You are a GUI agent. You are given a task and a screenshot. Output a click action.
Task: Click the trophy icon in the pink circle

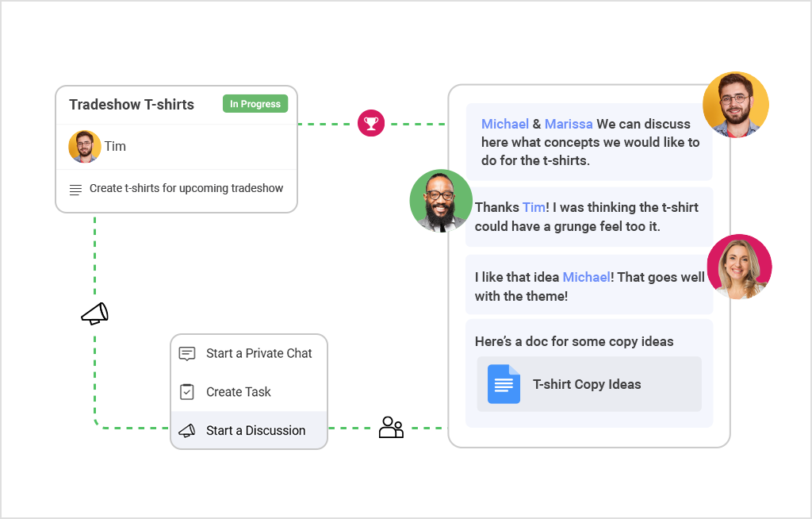[371, 123]
